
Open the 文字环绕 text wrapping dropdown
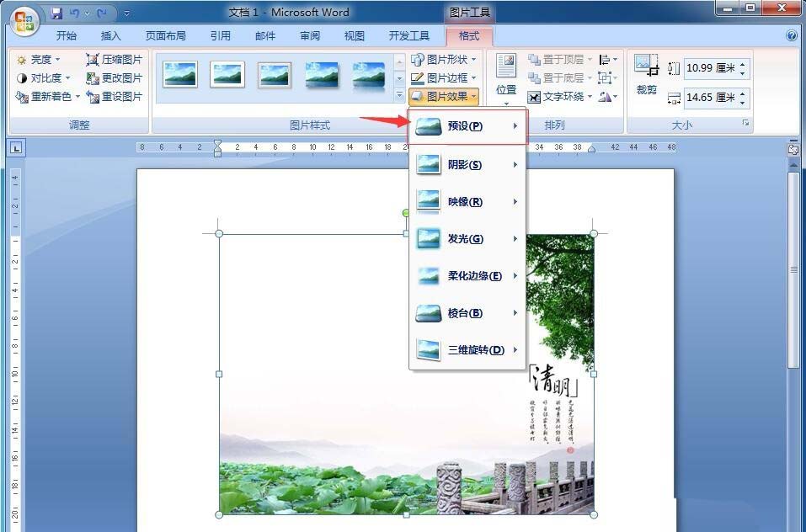(560, 97)
